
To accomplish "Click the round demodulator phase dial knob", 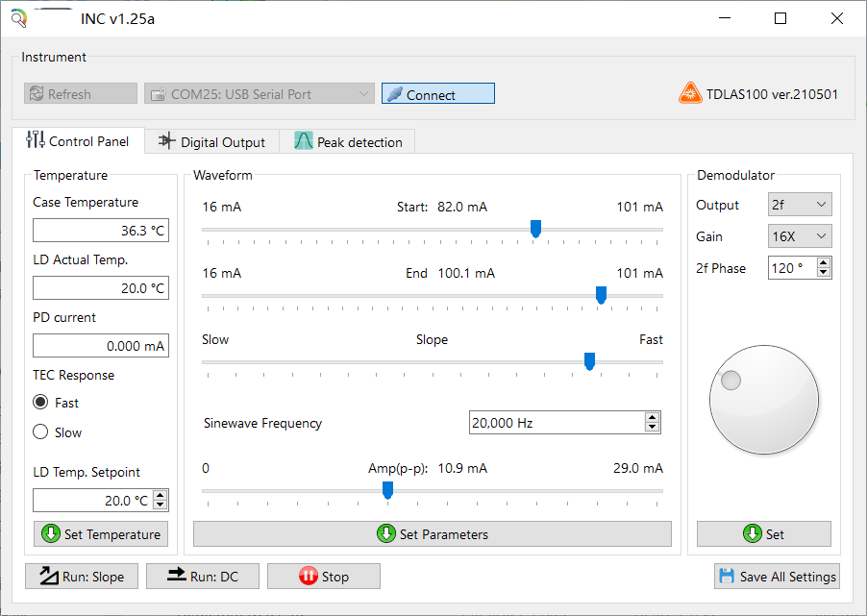I will 763,399.
